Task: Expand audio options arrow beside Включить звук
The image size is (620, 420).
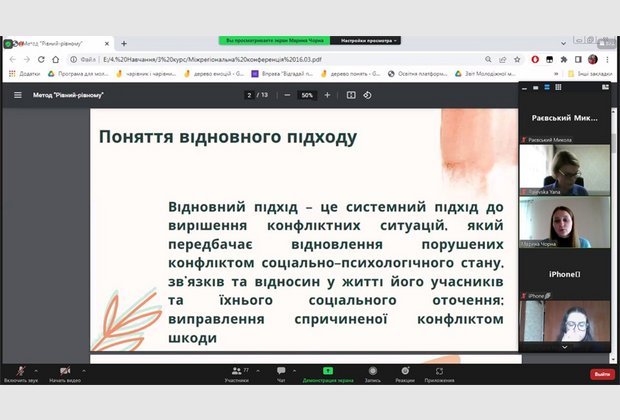Action: coord(36,371)
